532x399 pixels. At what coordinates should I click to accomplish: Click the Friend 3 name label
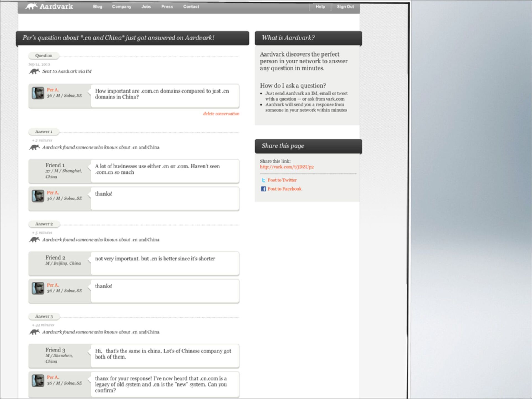coord(55,350)
